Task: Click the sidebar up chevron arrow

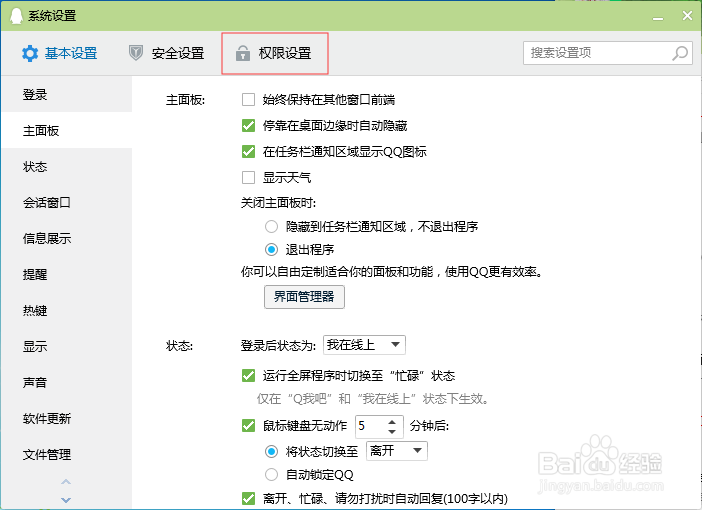Action: (x=66, y=482)
